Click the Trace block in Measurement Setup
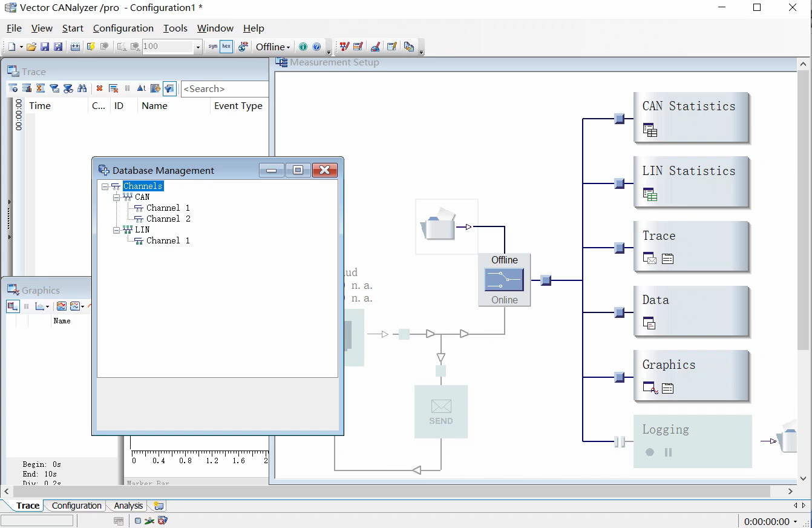812x528 pixels. click(691, 247)
